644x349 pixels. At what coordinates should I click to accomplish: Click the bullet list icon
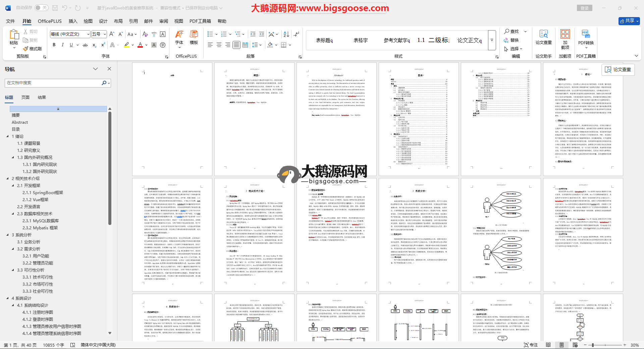click(210, 34)
